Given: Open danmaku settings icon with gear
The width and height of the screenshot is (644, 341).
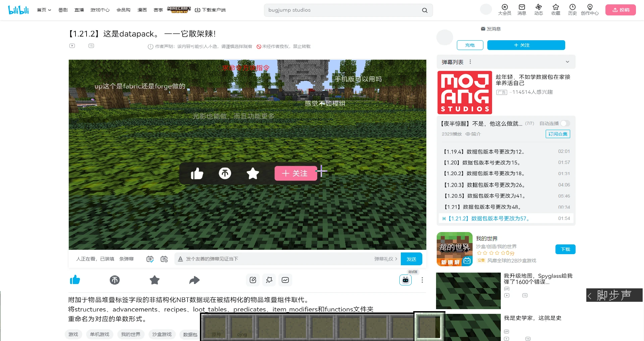Looking at the screenshot, I should point(164,259).
